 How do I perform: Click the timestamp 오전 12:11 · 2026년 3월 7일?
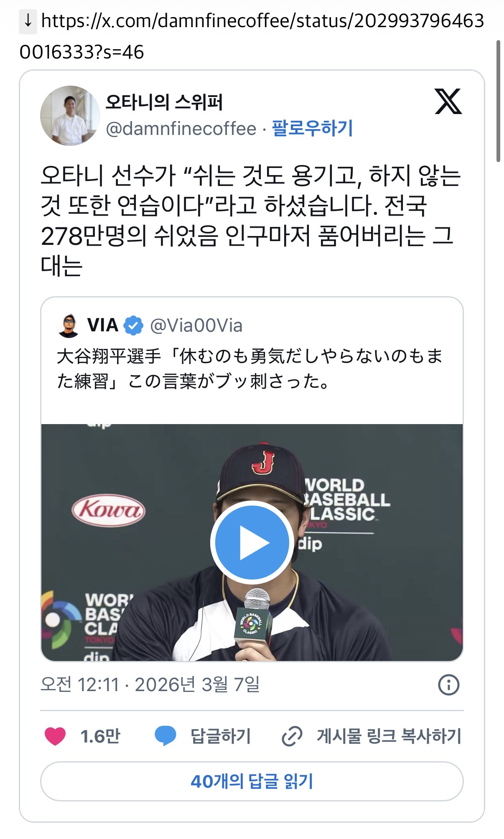tap(150, 685)
